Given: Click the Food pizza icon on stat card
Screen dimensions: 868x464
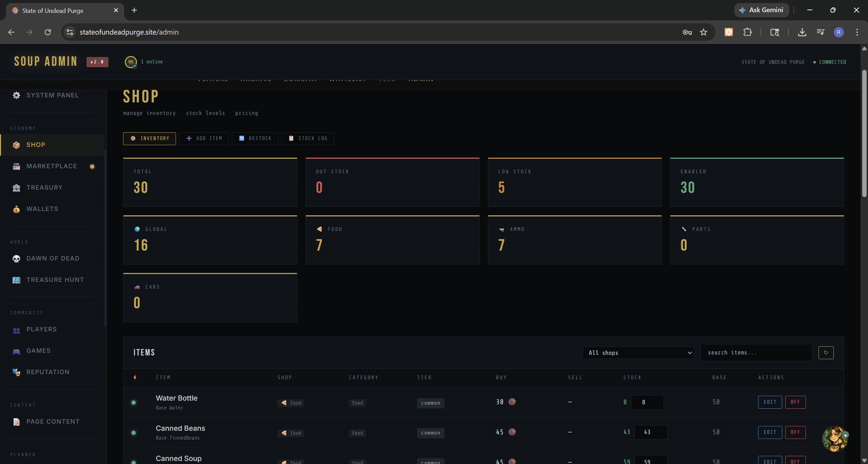Looking at the screenshot, I should point(319,229).
